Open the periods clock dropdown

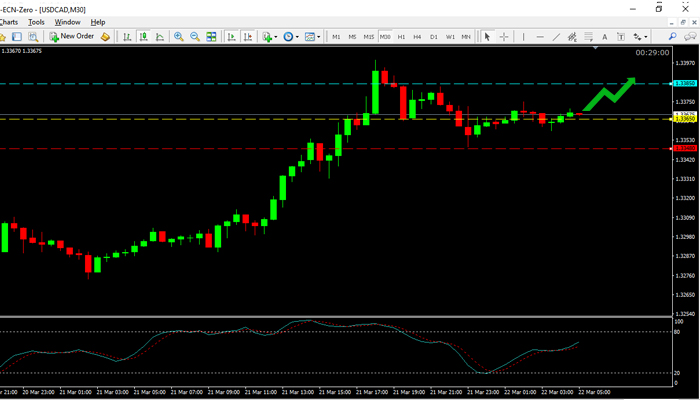291,37
